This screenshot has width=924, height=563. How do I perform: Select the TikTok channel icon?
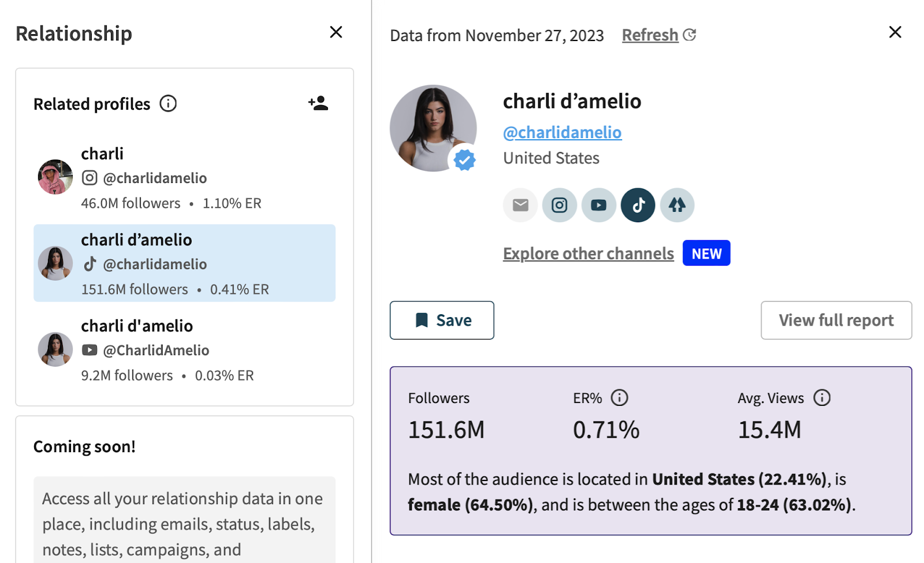638,205
